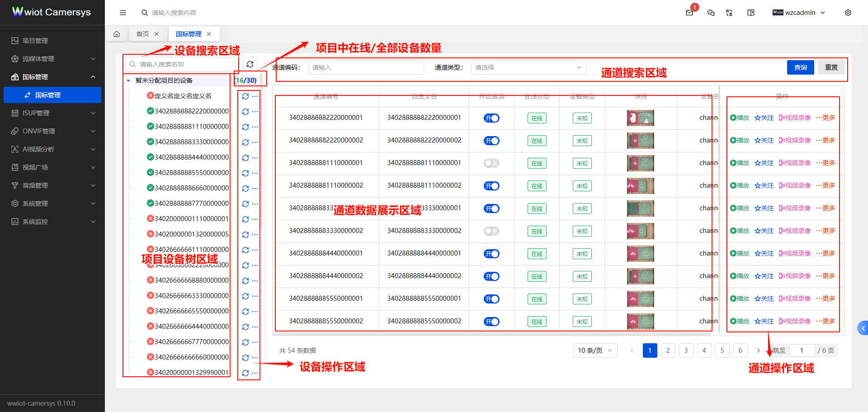This screenshot has width=868, height=412.
Task: Toggle off audio for channel 34028888882220000001
Action: 491,118
